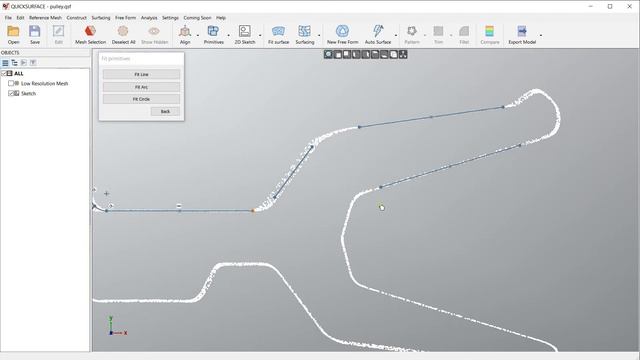Screen dimensions: 640x360
Task: Open the Settings menu
Action: point(170,18)
